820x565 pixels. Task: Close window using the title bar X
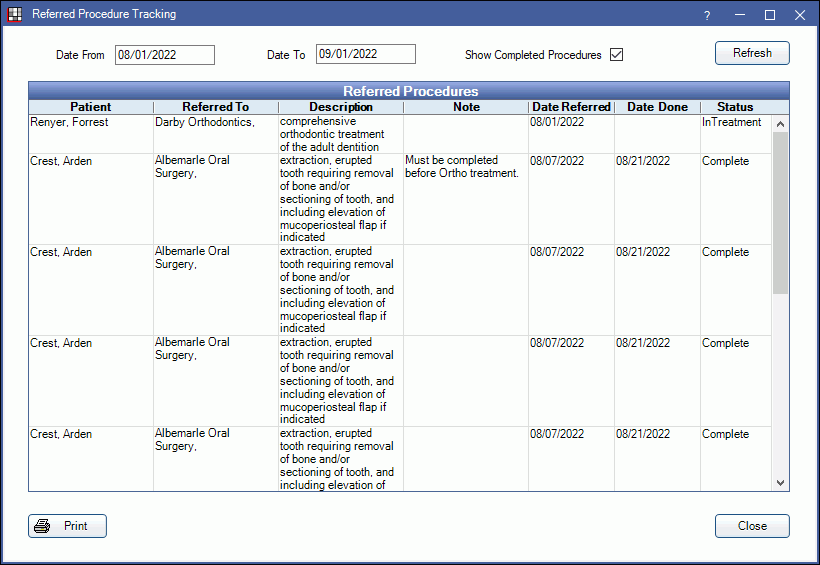(x=800, y=15)
